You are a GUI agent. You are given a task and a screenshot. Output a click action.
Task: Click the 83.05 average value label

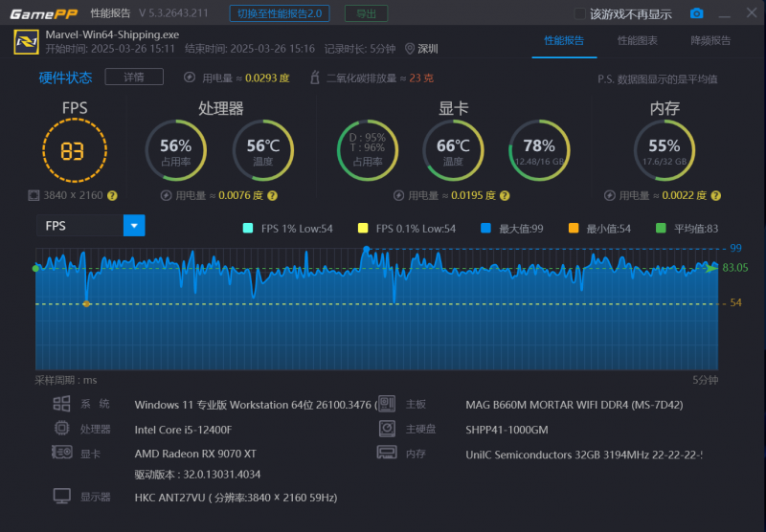tap(735, 268)
